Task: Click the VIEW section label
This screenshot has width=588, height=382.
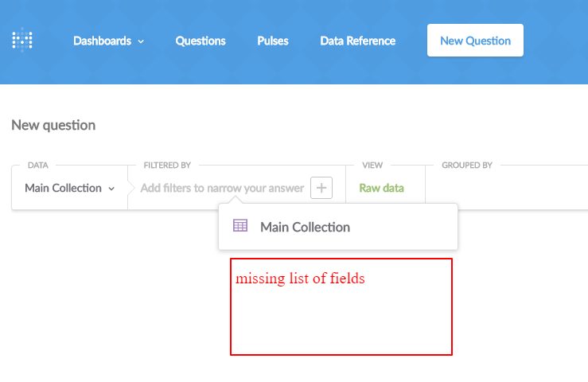Action: (x=372, y=165)
